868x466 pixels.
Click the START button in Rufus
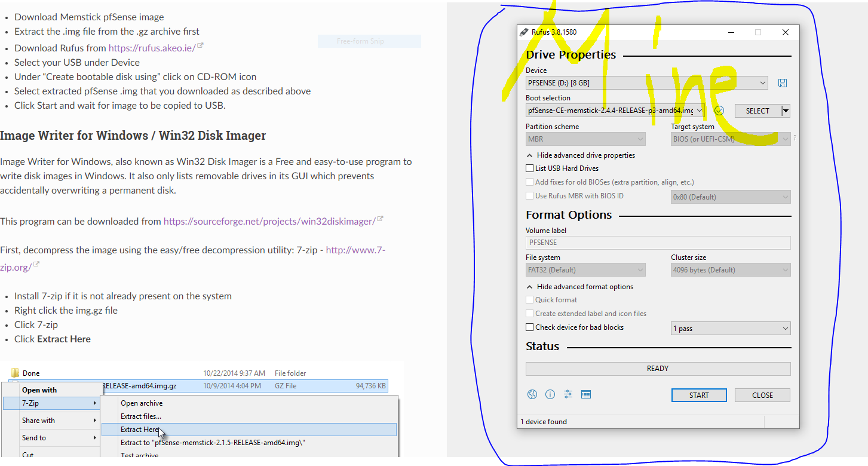(699, 395)
